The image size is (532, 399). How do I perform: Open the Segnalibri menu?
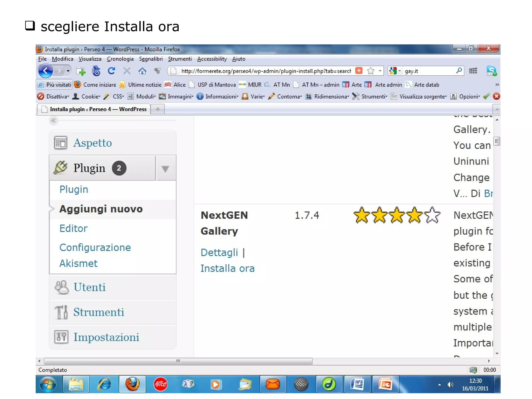pyautogui.click(x=151, y=59)
